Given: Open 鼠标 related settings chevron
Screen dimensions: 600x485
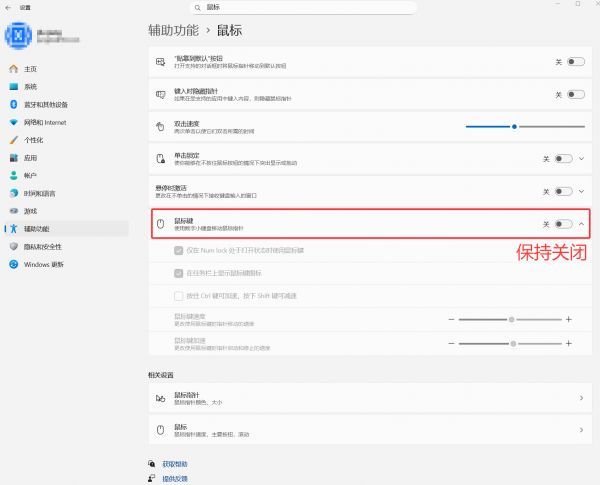Looking at the screenshot, I should [581, 430].
